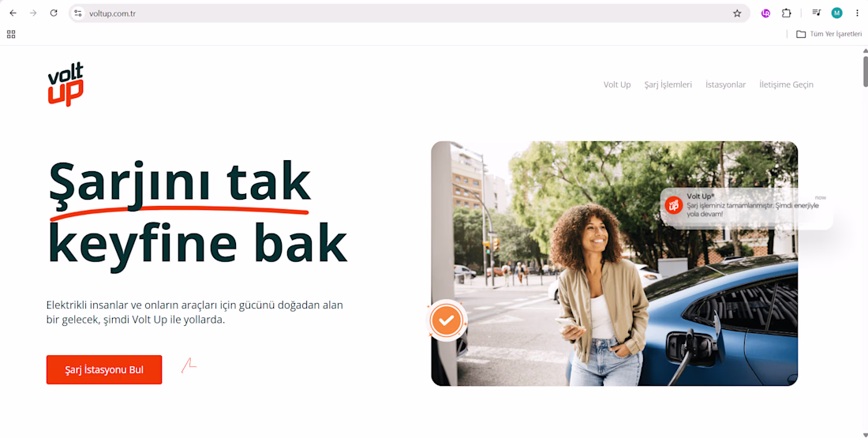This screenshot has height=438, width=868.
Task: Click the Volt Up notification icon
Action: [674, 205]
